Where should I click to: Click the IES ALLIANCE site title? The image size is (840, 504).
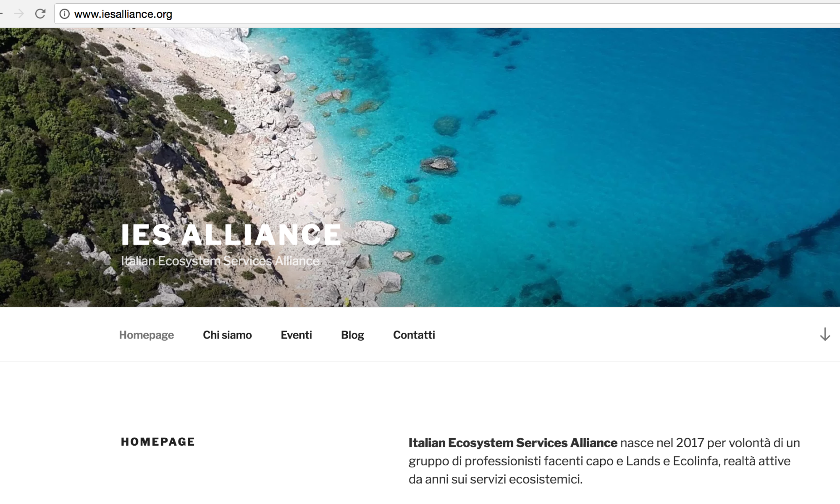coord(231,234)
